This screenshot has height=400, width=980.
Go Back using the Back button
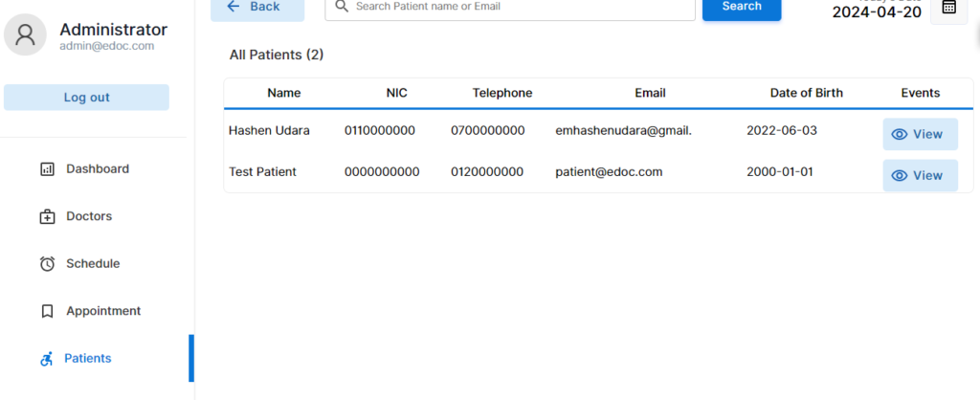point(257,9)
